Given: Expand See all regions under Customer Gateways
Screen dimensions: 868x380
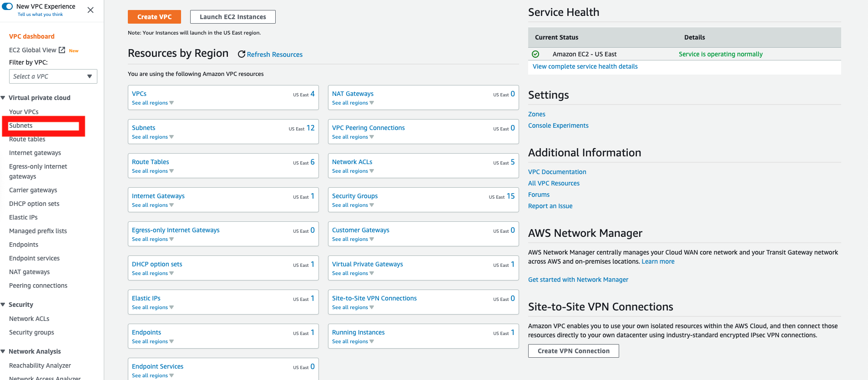Looking at the screenshot, I should 353,240.
